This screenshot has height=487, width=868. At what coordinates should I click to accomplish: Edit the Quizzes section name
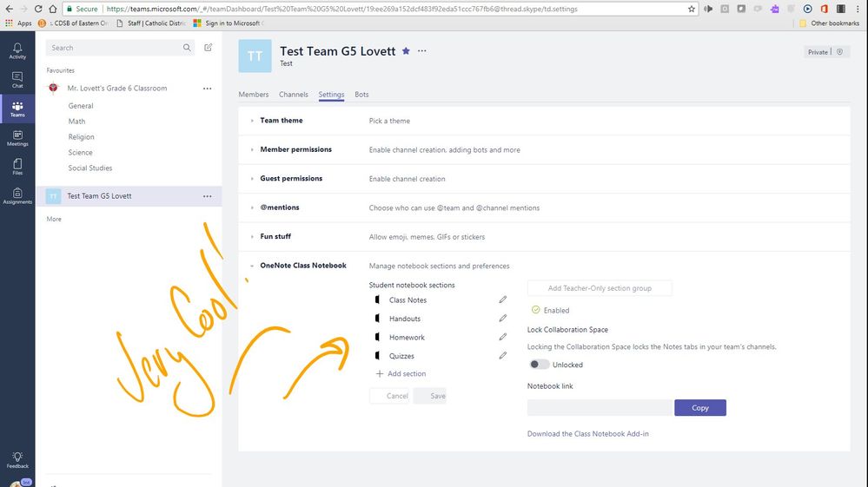[x=503, y=355]
